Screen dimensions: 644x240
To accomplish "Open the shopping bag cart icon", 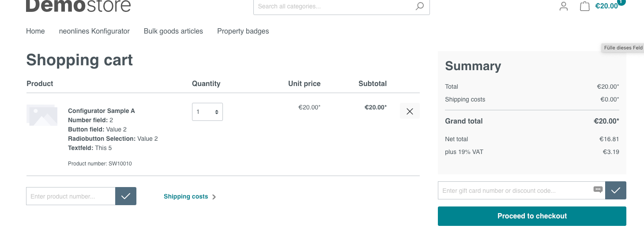I will click(x=585, y=6).
